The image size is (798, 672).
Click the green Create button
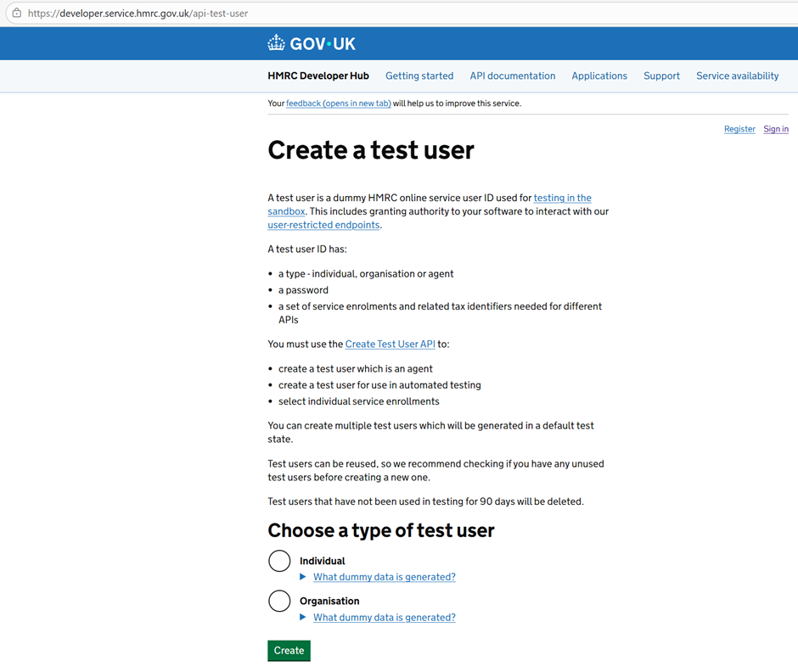(x=289, y=651)
